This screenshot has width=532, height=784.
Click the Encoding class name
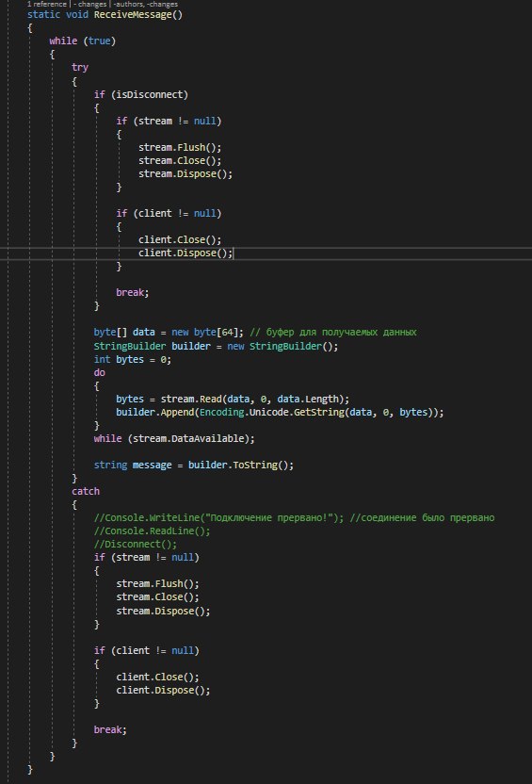pyautogui.click(x=221, y=413)
